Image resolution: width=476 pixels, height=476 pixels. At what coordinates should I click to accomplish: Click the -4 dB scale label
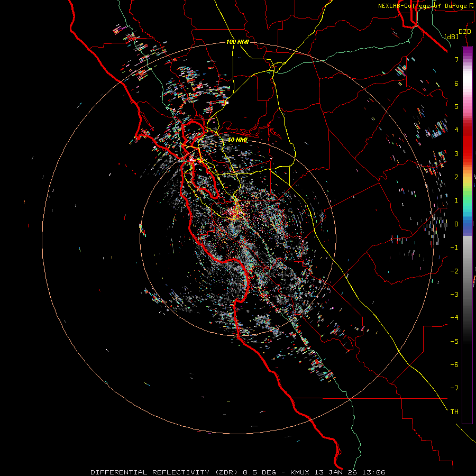454,318
